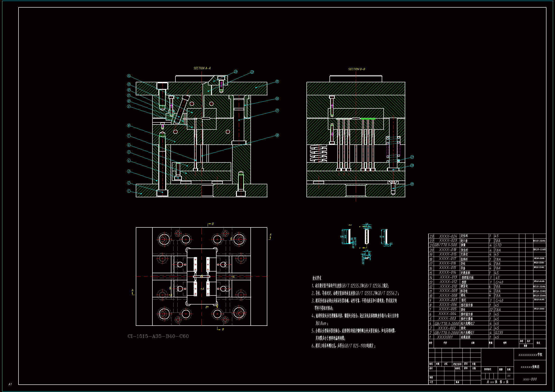Click technical requirement line 6 about GB/T 825-1988

coord(343,346)
